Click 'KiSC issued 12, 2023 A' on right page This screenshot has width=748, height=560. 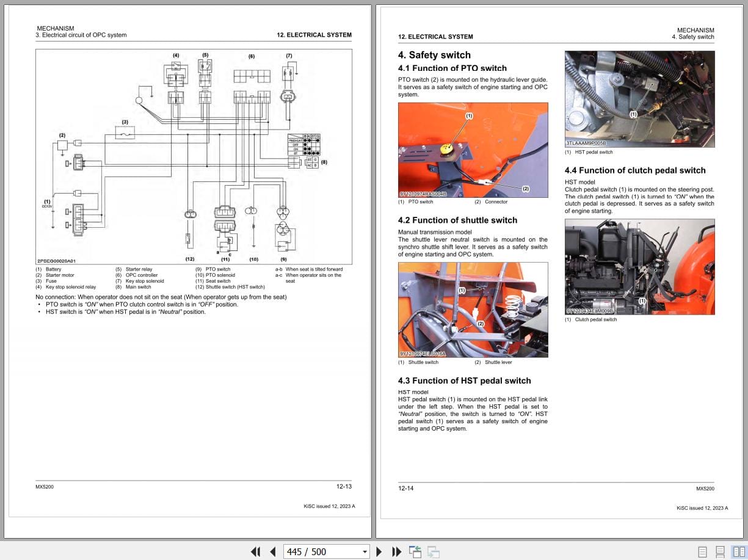click(702, 508)
